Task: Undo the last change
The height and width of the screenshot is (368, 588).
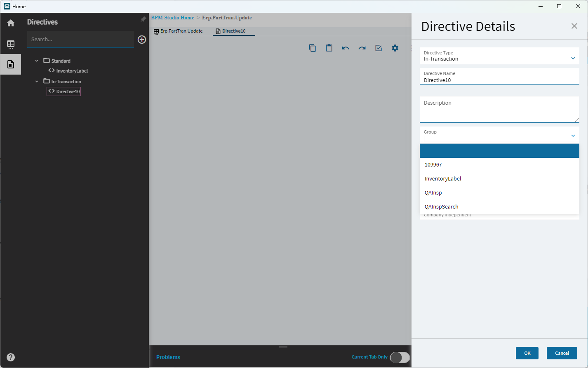Action: click(346, 48)
